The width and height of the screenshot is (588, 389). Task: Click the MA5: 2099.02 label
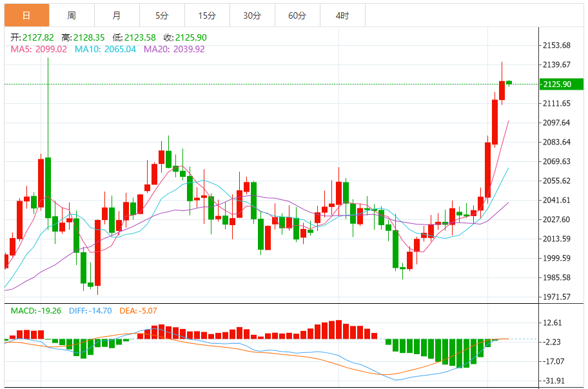tap(39, 49)
